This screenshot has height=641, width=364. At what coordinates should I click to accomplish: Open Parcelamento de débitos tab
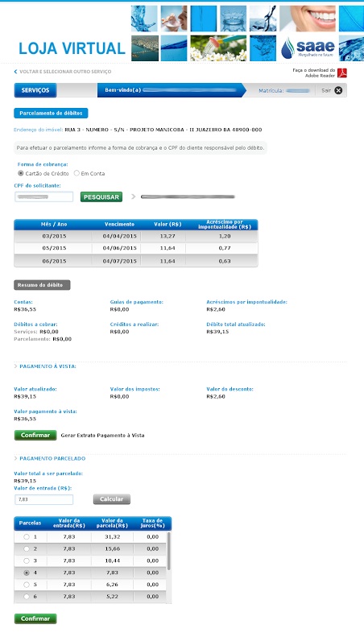[x=51, y=114]
